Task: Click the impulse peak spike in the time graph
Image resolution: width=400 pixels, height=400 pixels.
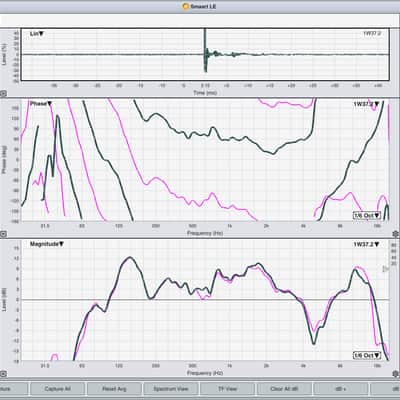Action: 205,50
